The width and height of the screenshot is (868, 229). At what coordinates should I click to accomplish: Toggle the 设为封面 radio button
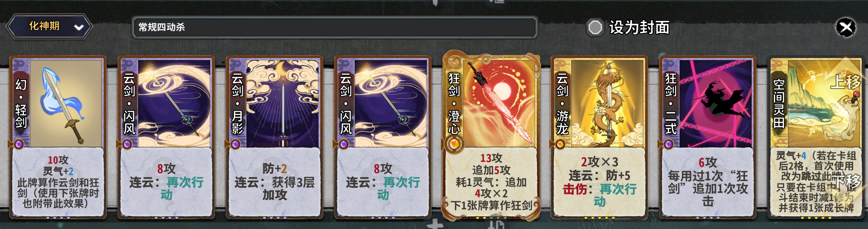pos(595,27)
